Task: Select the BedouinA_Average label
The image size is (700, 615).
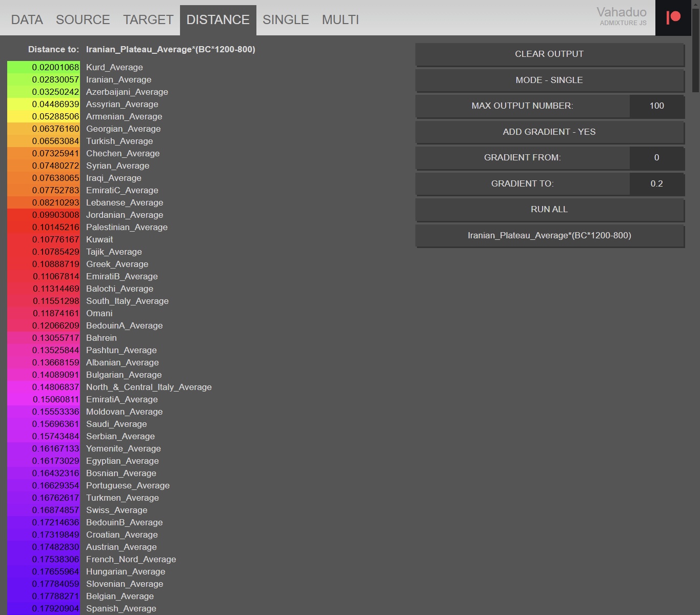Action: pos(125,326)
